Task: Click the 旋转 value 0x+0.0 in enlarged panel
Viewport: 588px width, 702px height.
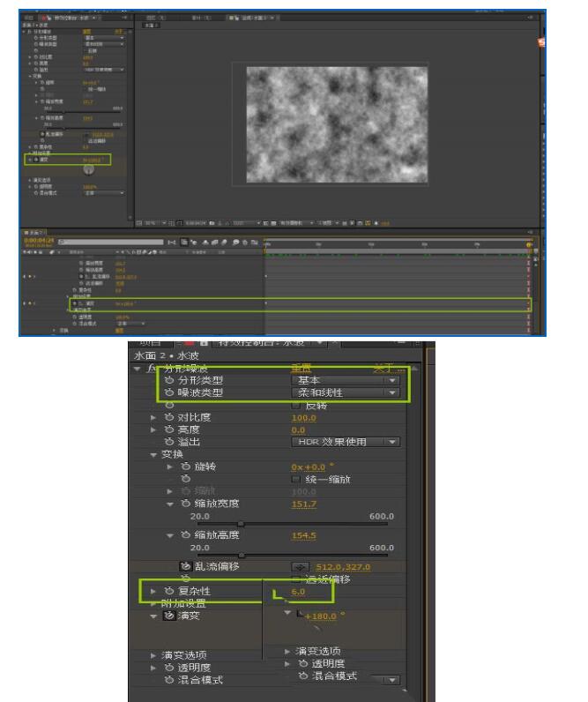Action: [x=309, y=467]
